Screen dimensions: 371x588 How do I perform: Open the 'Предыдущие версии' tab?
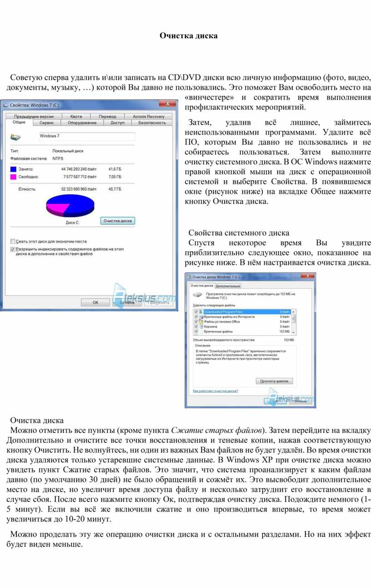34,117
